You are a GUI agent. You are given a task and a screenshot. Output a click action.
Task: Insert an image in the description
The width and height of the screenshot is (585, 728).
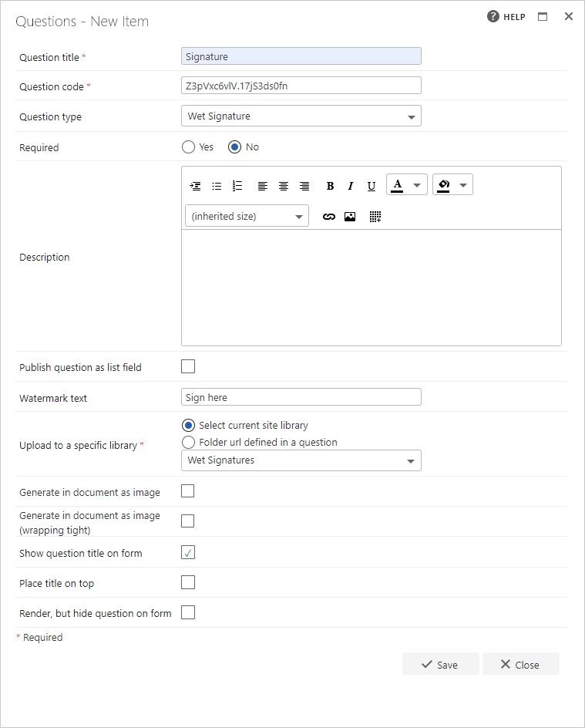point(350,217)
